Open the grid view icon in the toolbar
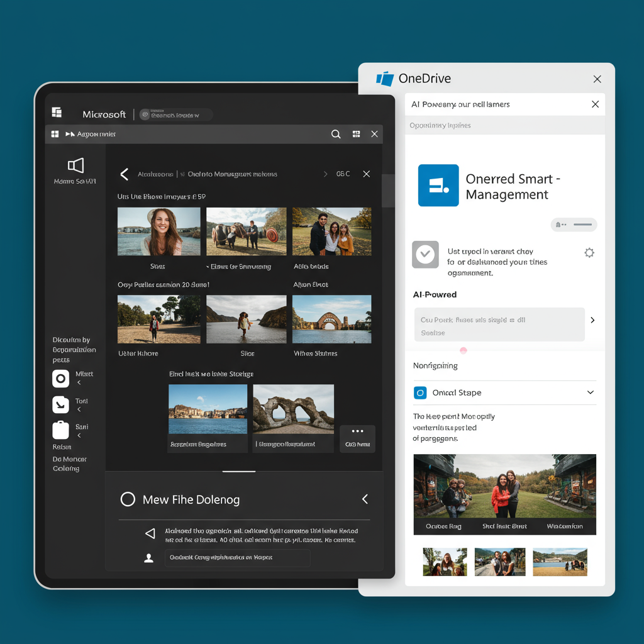This screenshot has height=644, width=644. tap(356, 134)
